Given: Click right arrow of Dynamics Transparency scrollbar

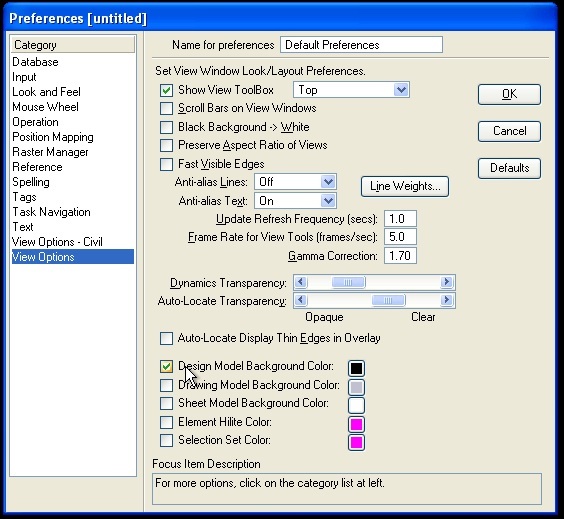Looking at the screenshot, I should [446, 282].
